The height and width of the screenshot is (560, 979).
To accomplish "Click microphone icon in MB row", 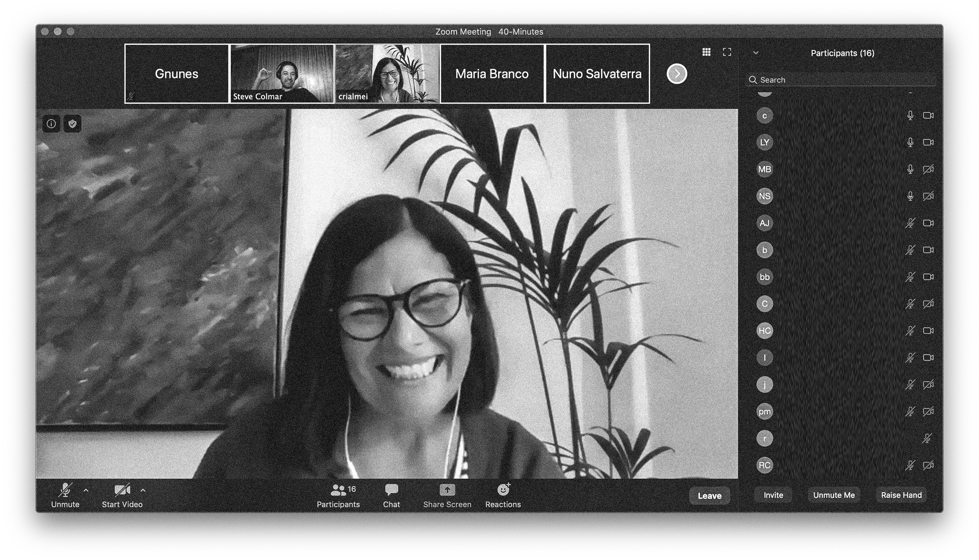I will [910, 169].
